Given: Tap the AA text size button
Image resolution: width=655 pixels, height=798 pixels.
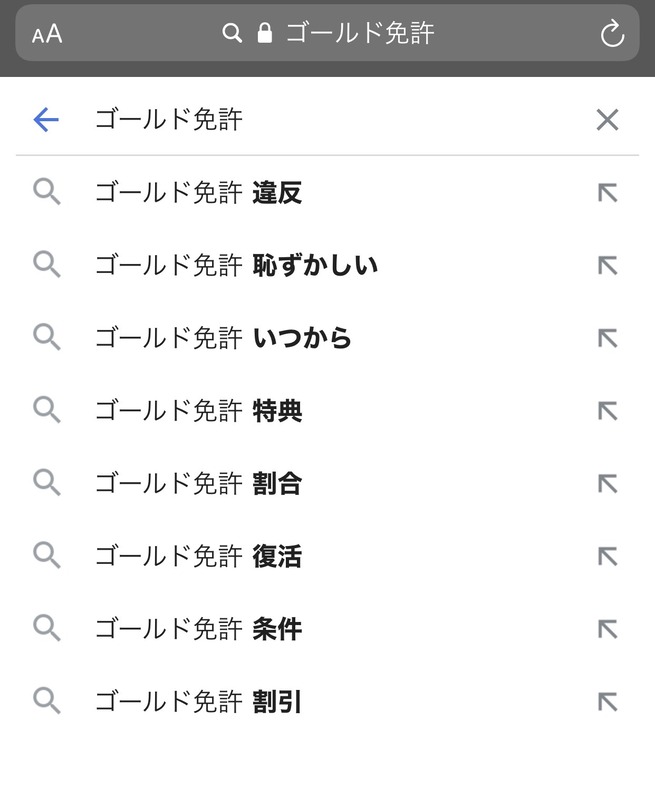Looking at the screenshot, I should (x=47, y=34).
